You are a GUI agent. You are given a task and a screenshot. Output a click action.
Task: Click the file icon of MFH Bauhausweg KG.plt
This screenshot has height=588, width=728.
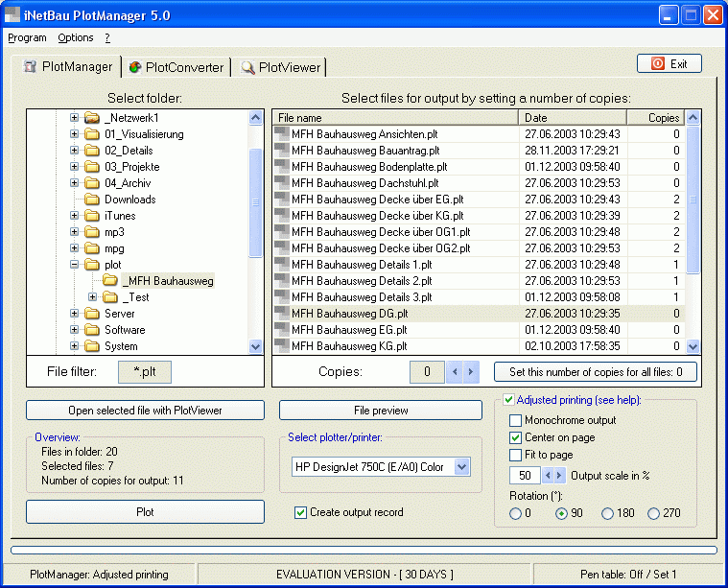[x=282, y=345]
